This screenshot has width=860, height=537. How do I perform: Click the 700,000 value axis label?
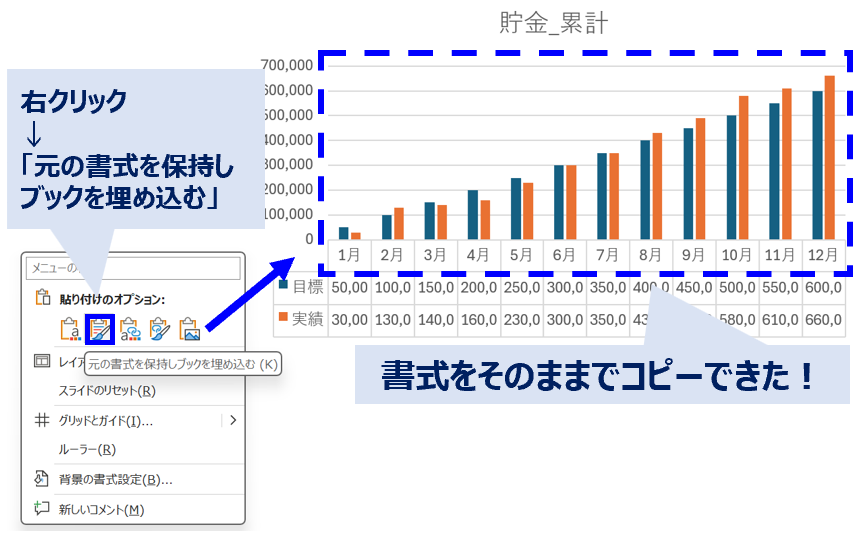[x=288, y=65]
